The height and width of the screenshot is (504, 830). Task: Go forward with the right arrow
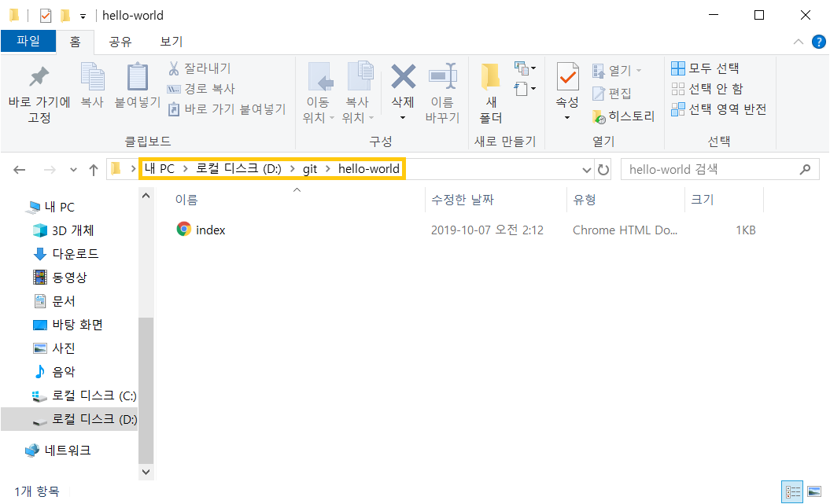[50, 170]
